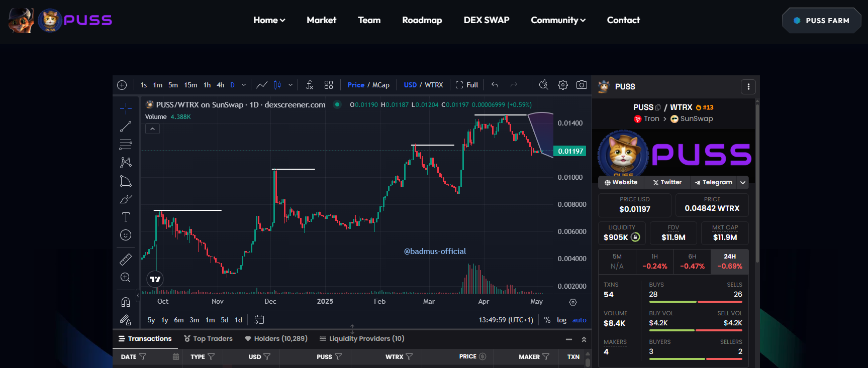Expand the chart style dropdown arrow

tap(291, 85)
